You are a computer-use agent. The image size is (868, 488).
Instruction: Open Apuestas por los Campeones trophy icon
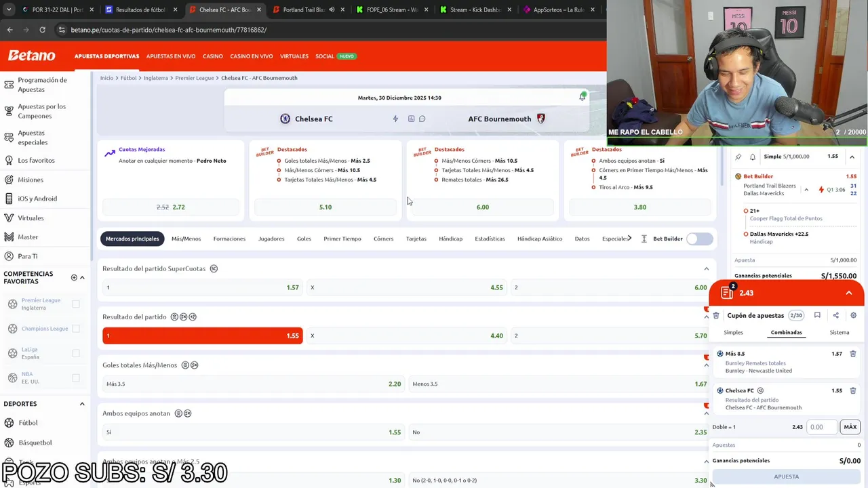(9, 111)
